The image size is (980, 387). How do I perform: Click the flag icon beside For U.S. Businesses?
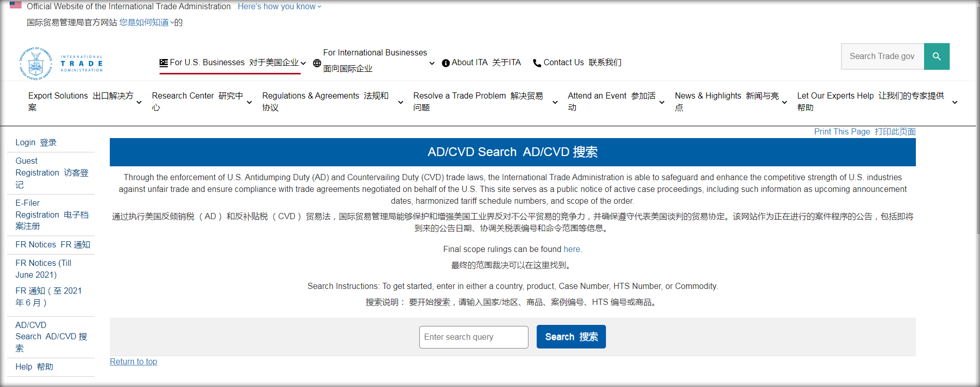click(x=164, y=63)
